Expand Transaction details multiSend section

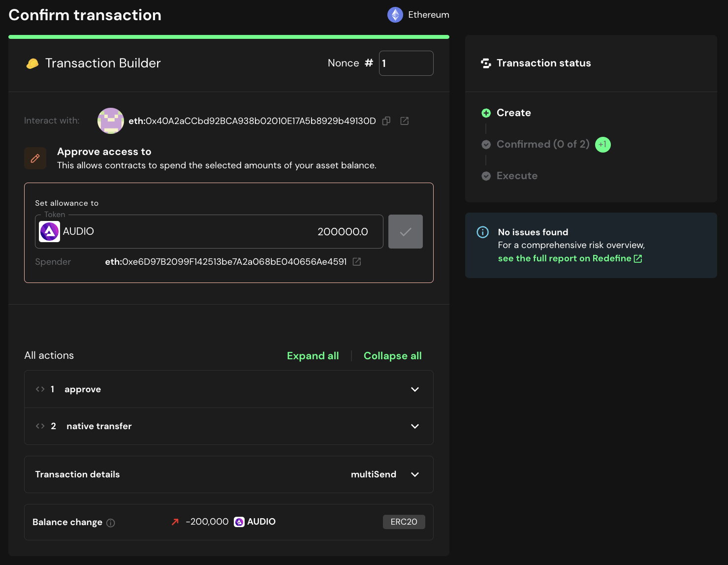click(414, 474)
